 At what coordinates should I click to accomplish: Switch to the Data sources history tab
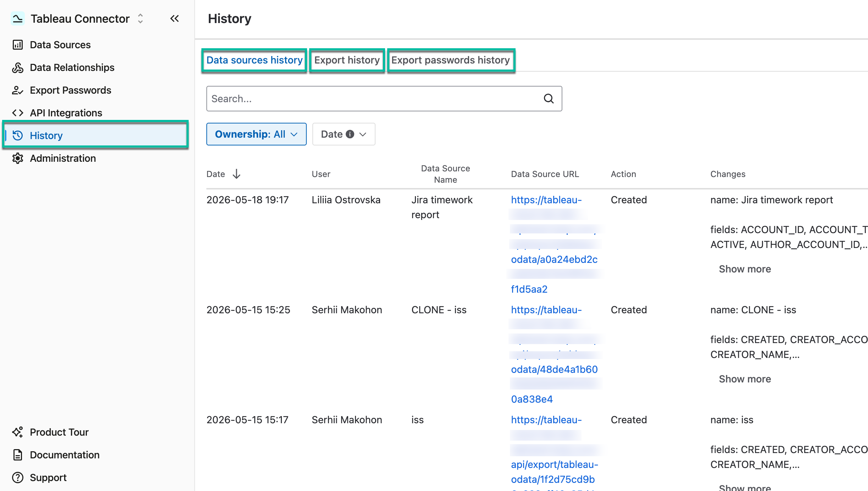(x=254, y=60)
